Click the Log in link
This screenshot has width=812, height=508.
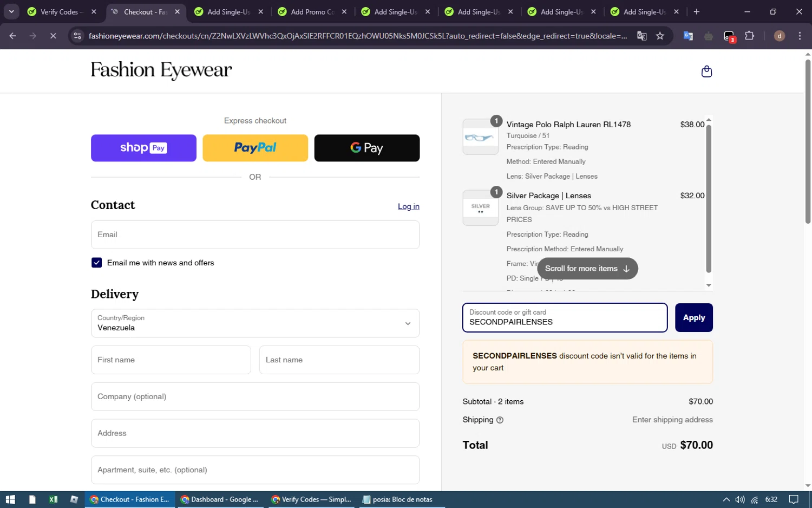(409, 206)
